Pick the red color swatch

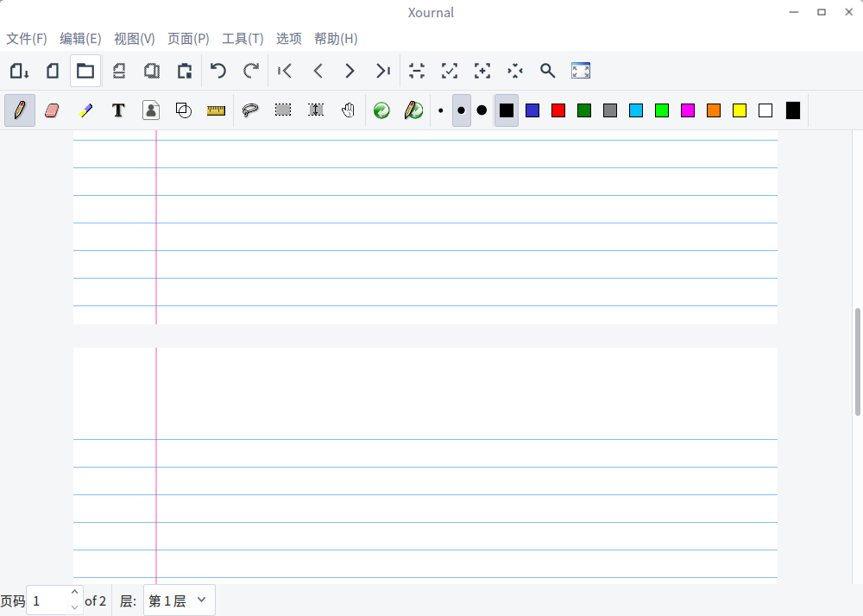tap(558, 110)
